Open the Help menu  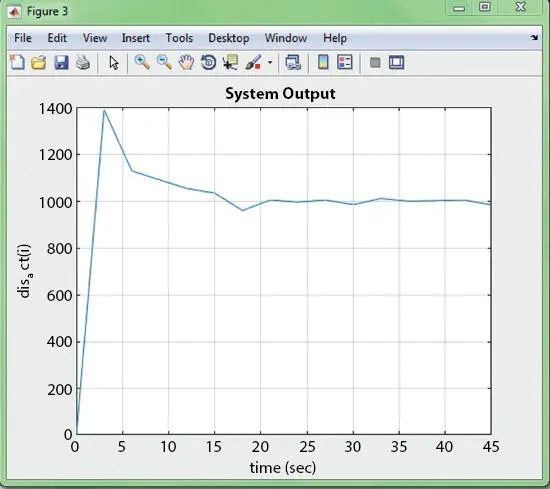click(335, 38)
